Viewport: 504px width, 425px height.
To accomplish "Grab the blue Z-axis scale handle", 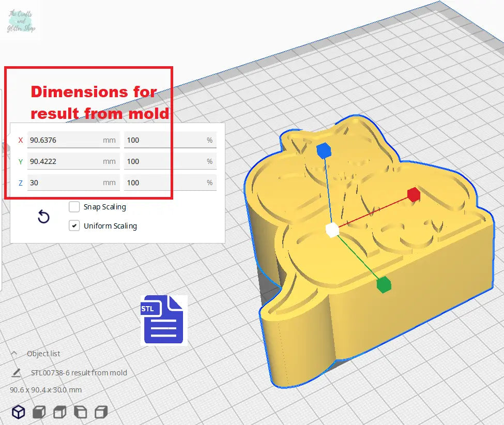I will click(x=323, y=150).
